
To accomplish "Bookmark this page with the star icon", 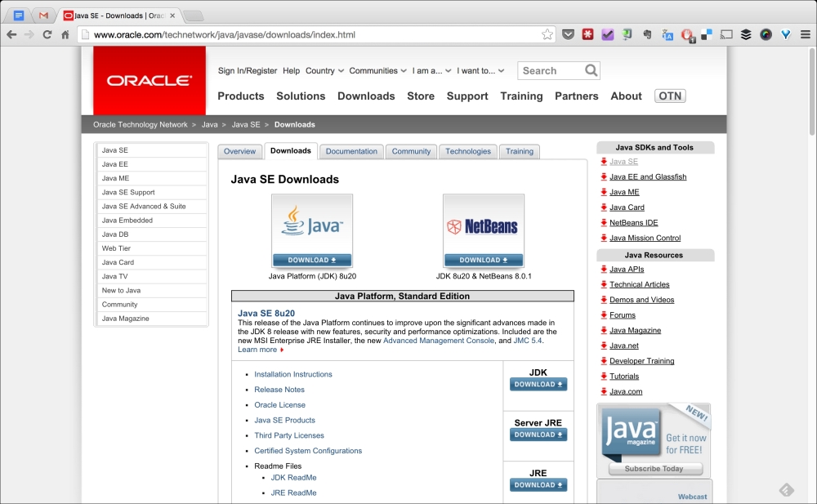I will point(547,35).
